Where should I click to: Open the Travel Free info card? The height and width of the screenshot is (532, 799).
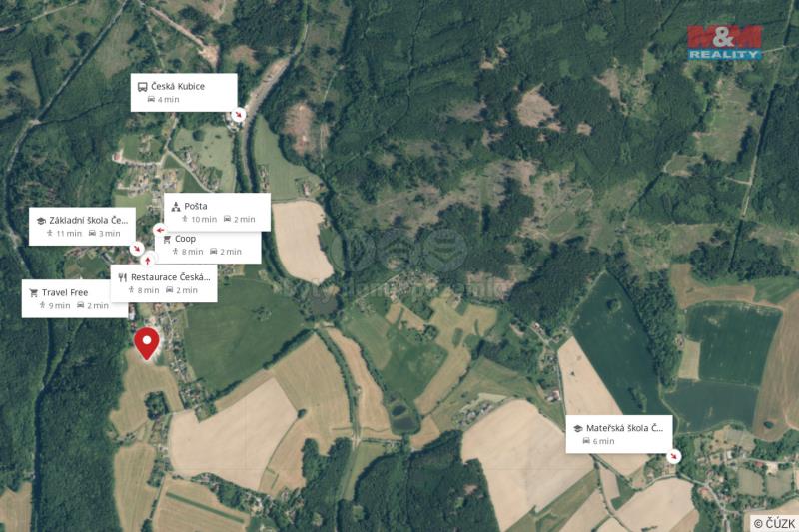75,298
